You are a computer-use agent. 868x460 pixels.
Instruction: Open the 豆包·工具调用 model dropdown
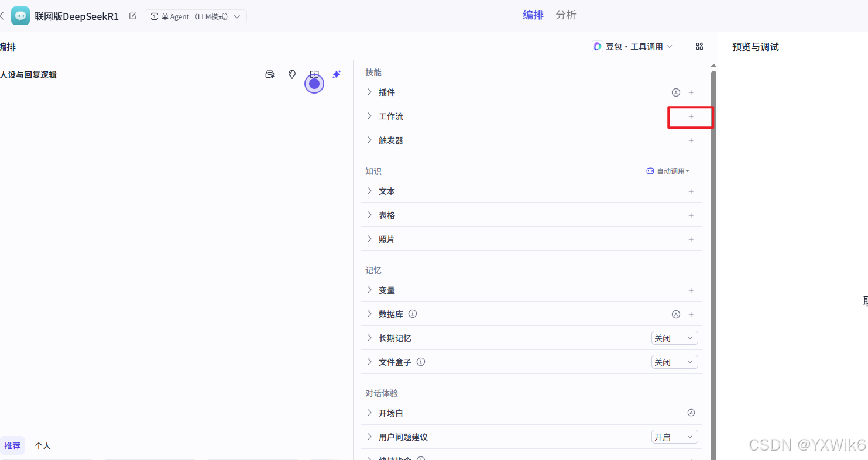coord(633,46)
